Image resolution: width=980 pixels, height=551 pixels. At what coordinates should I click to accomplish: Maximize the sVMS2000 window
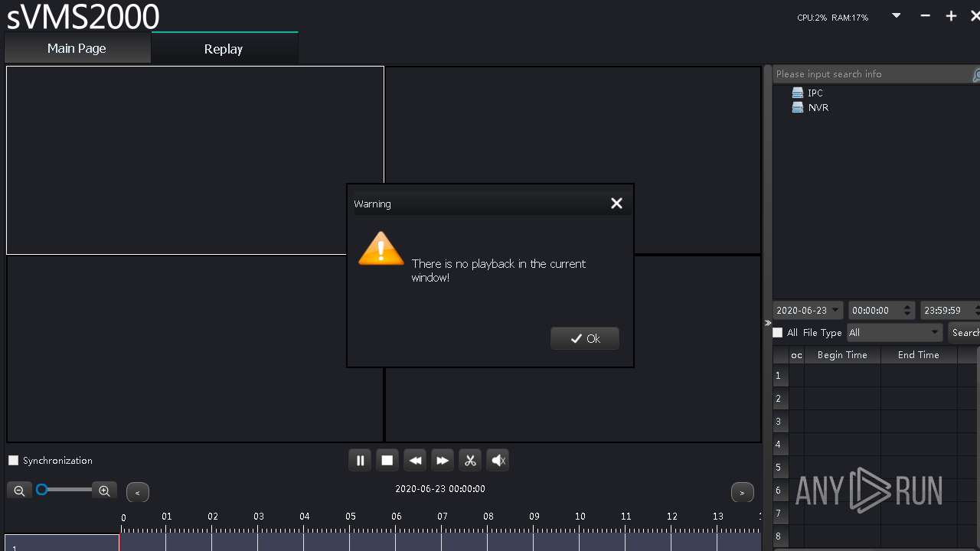[951, 15]
